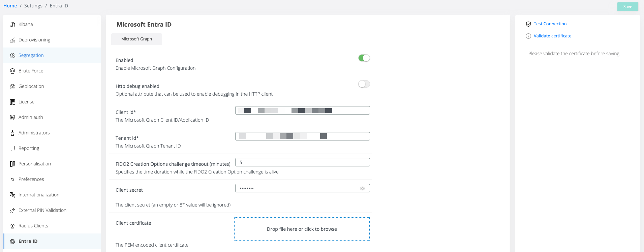Click the External PIN Validation key icon

point(12,211)
